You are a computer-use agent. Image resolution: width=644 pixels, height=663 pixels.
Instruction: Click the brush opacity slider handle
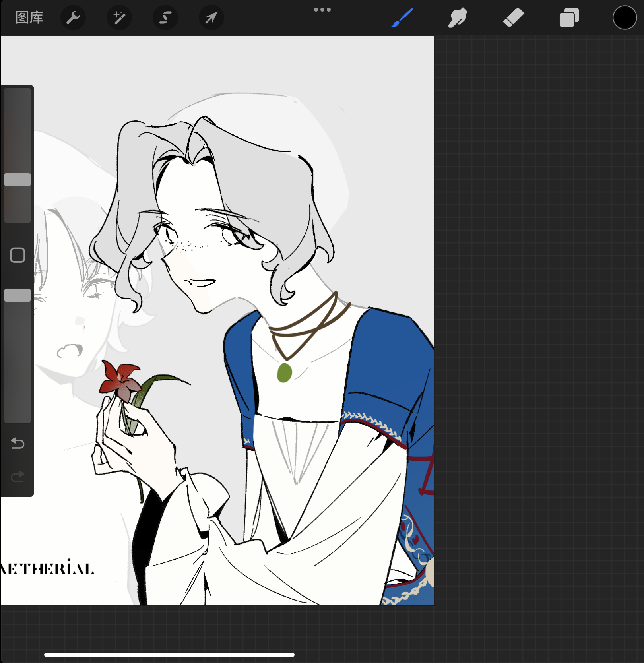pyautogui.click(x=17, y=295)
